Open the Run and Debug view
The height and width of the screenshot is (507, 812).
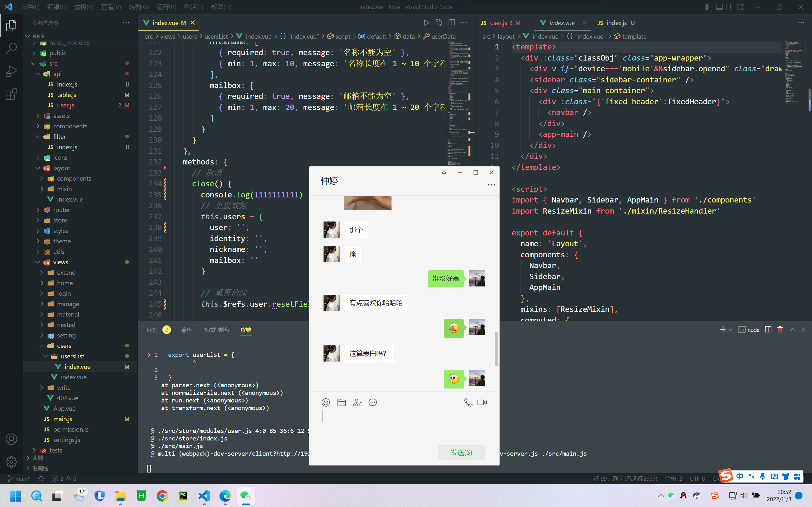coord(11,71)
